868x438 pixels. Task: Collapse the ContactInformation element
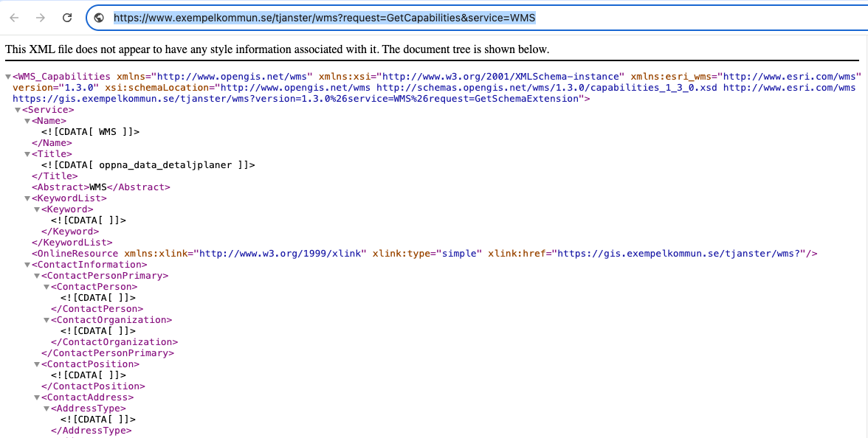[27, 265]
